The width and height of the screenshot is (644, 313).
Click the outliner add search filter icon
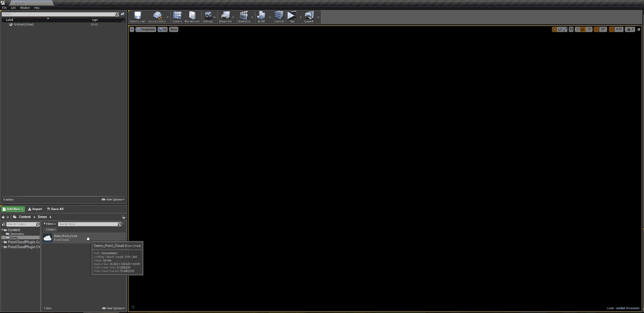pos(122,14)
